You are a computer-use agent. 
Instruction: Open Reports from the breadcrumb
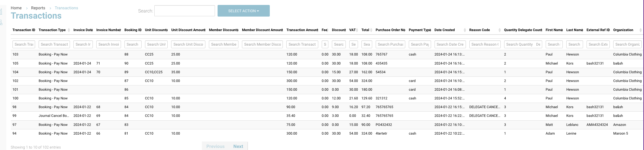coord(38,8)
